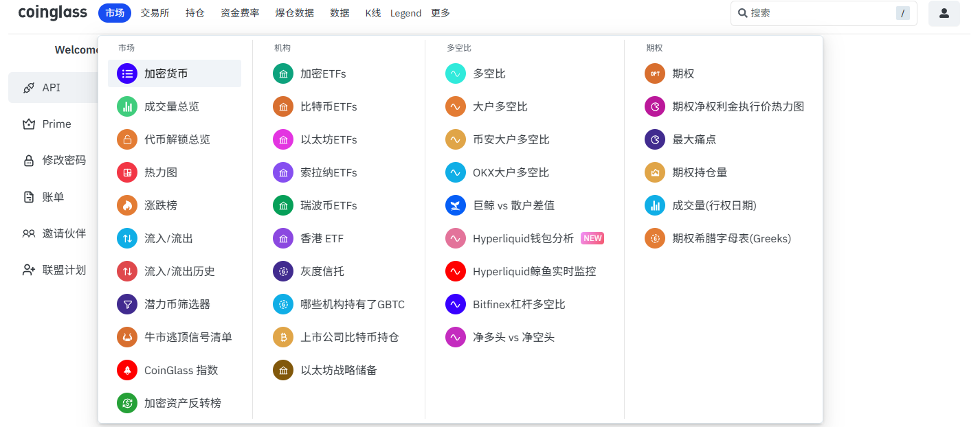
Task: Open the 币安大户多空比 link
Action: click(x=511, y=139)
